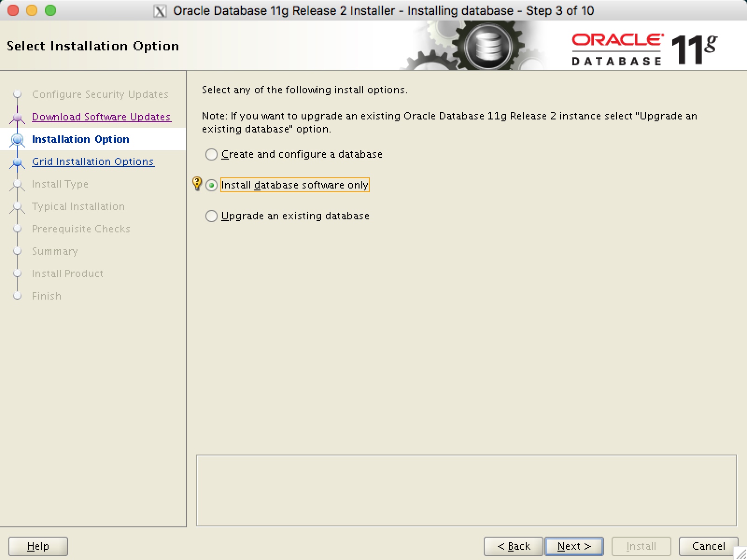747x560 pixels.
Task: Open the Download Software Updates step
Action: click(x=101, y=117)
